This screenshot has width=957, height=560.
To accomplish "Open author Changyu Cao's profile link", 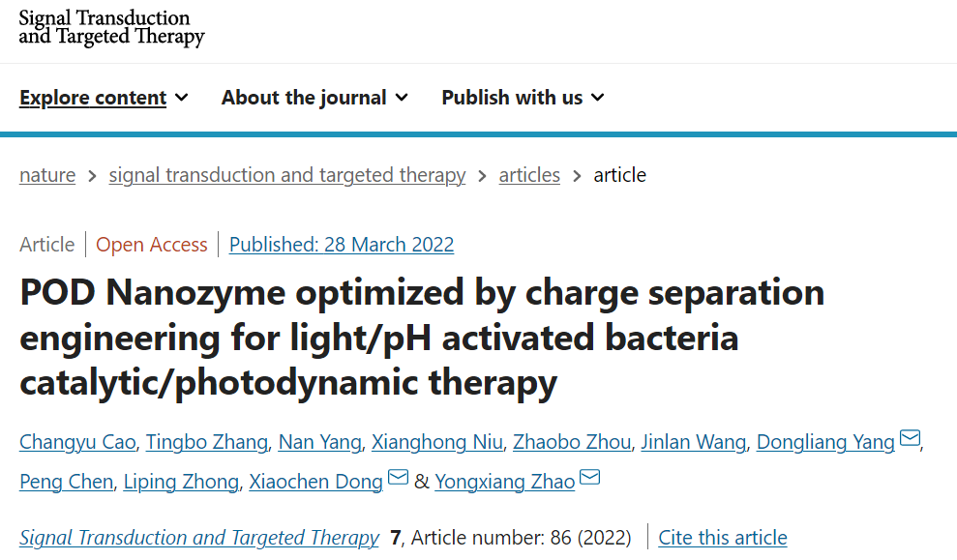I will click(77, 442).
